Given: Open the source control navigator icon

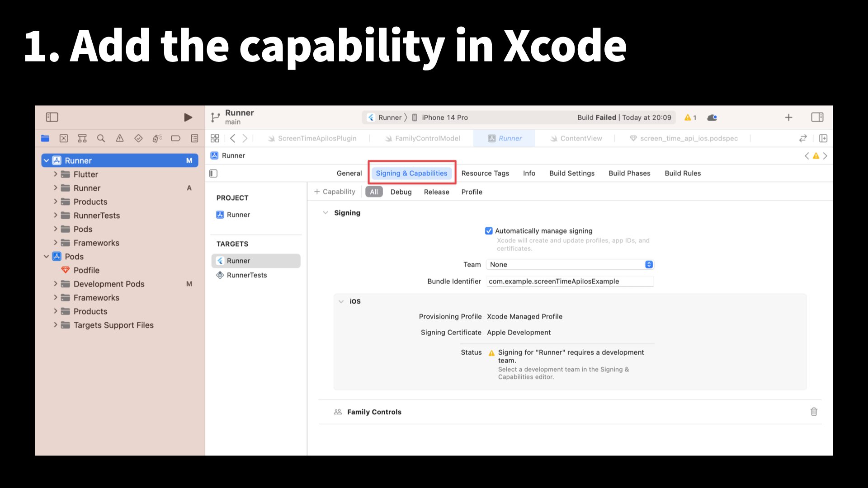Looking at the screenshot, I should [x=64, y=138].
